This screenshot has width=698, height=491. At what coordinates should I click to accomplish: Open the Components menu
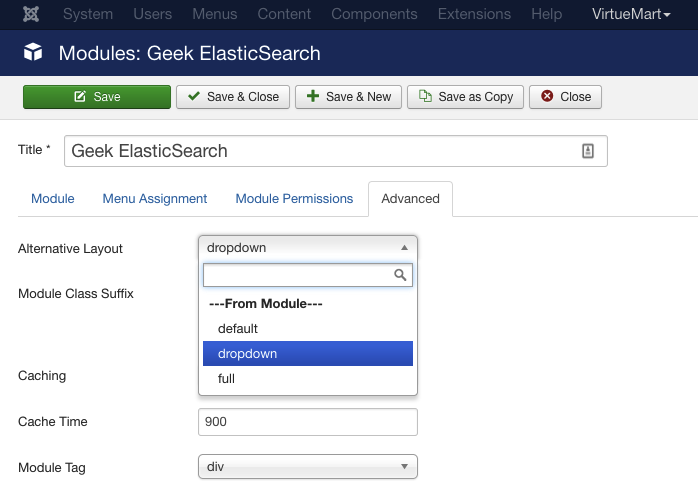click(x=374, y=14)
